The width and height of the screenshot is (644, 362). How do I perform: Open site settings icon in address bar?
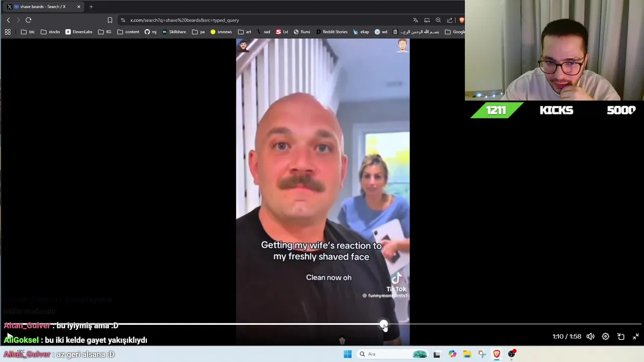coord(123,20)
